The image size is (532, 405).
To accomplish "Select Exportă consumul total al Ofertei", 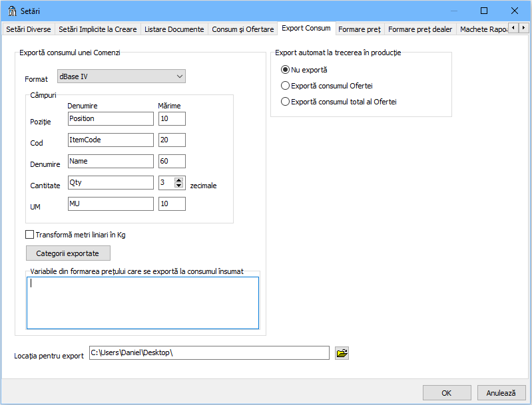I will 286,102.
